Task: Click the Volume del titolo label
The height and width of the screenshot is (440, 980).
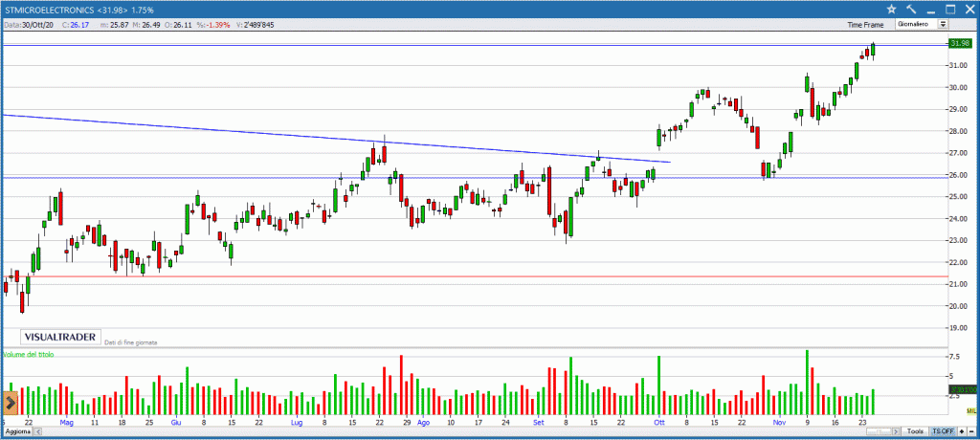Action: coord(28,354)
